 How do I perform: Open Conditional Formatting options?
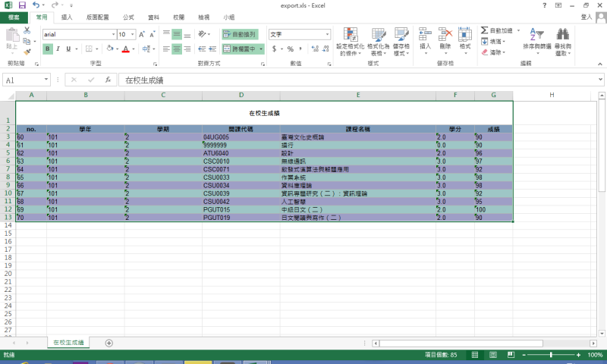tap(351, 42)
